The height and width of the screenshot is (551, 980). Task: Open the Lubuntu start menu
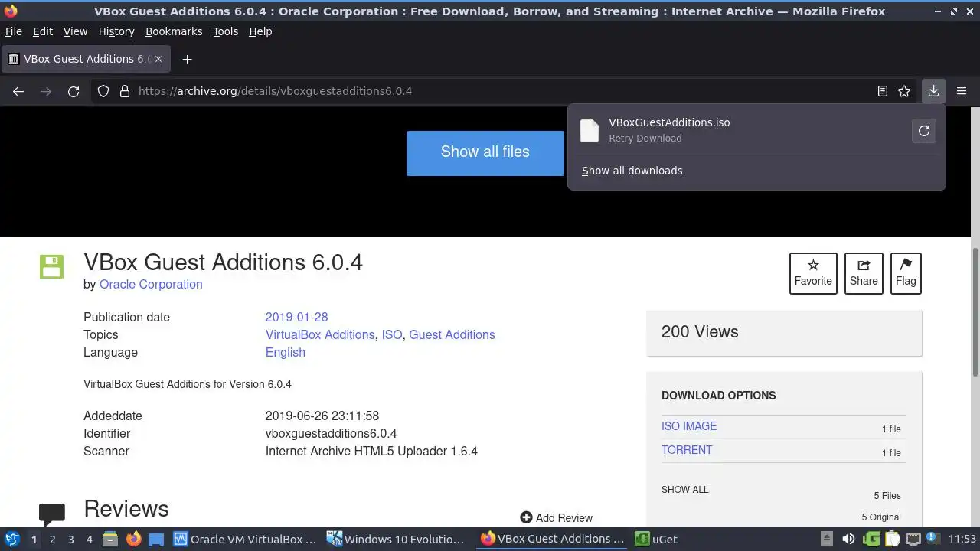(12, 539)
